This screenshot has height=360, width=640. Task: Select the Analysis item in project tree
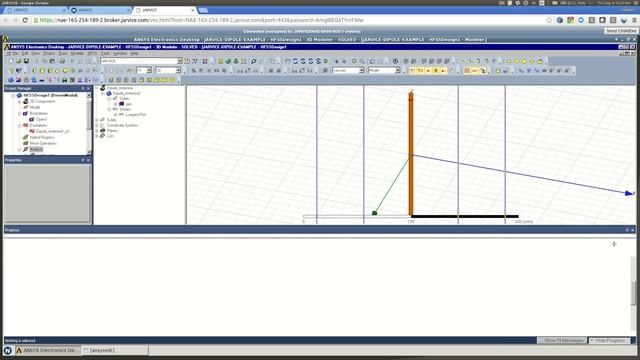click(x=36, y=149)
